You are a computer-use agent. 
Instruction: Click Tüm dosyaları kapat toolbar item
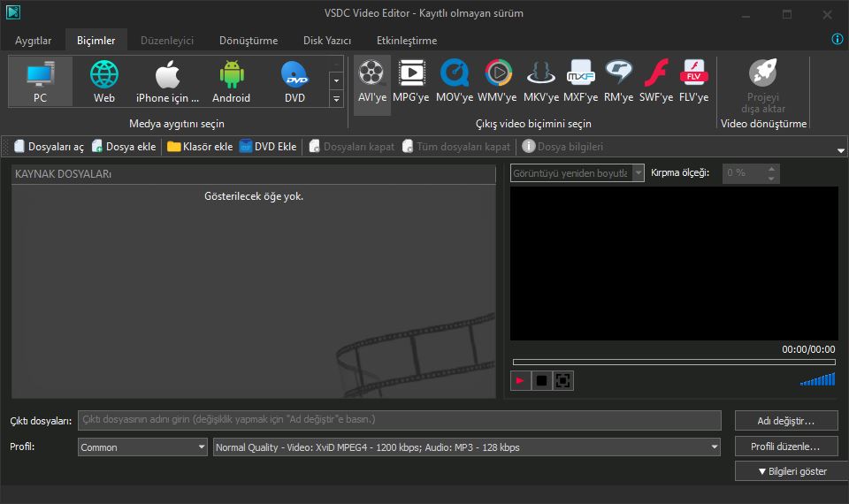456,146
